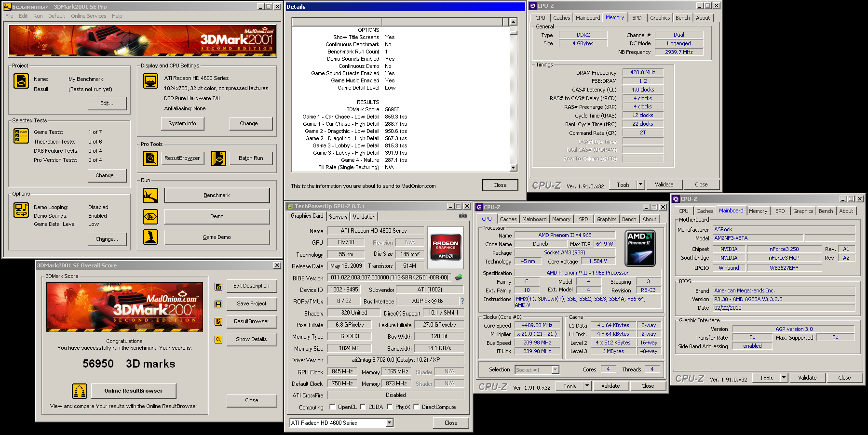Click the Show Details magnifier icon
868x435 pixels.
218,340
